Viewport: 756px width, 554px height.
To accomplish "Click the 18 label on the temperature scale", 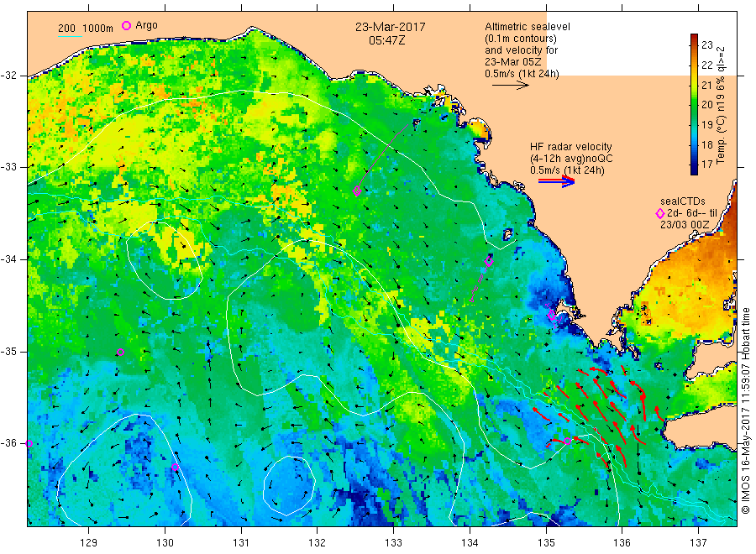I will [x=706, y=144].
